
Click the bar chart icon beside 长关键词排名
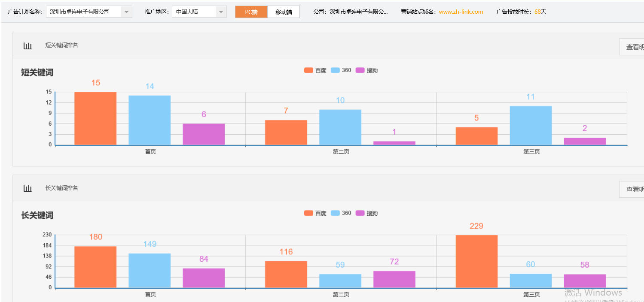(x=27, y=188)
